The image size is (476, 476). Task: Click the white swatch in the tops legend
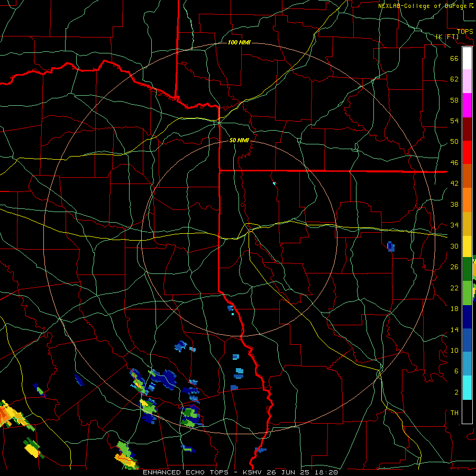pos(467,58)
